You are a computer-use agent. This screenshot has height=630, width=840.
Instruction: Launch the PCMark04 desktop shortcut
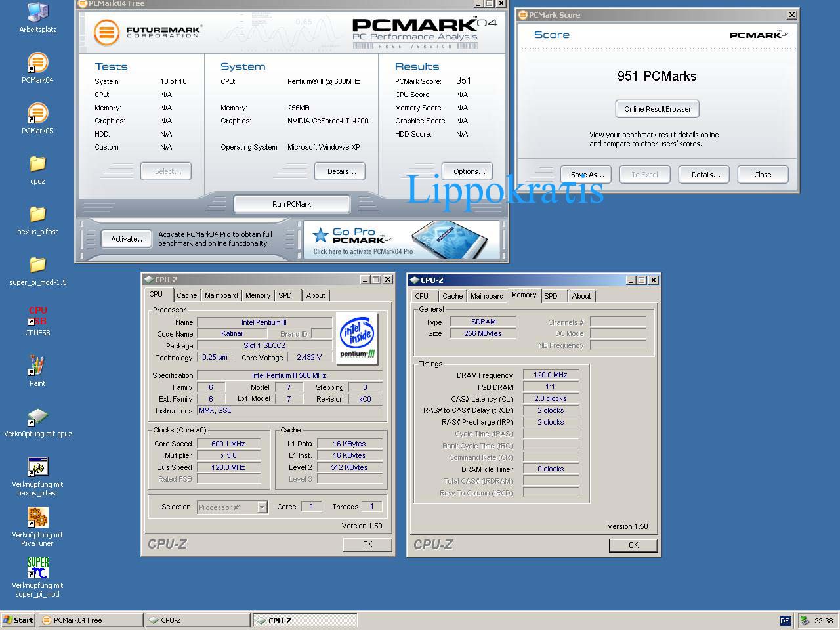[x=37, y=68]
